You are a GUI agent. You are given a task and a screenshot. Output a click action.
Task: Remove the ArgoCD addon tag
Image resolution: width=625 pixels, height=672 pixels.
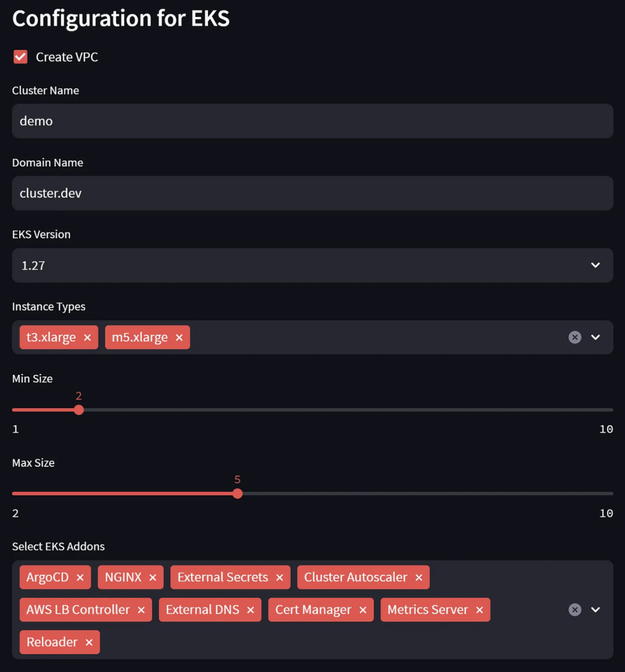point(81,577)
